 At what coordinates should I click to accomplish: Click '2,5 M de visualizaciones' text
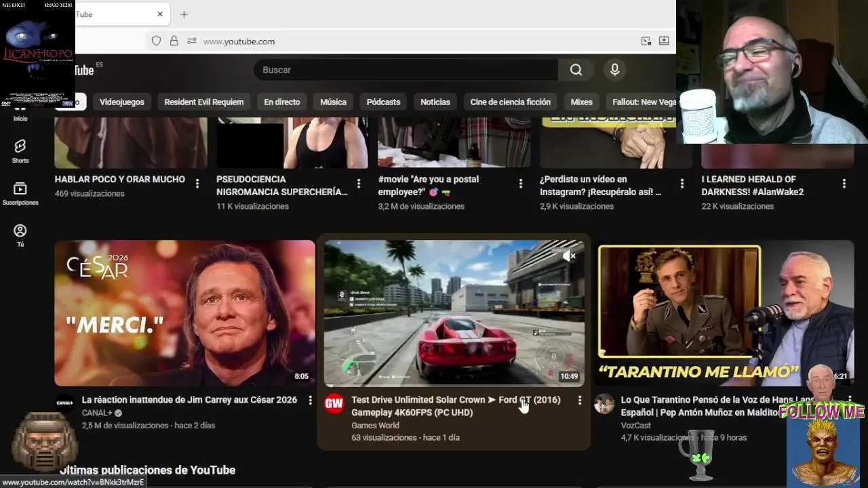(125, 426)
